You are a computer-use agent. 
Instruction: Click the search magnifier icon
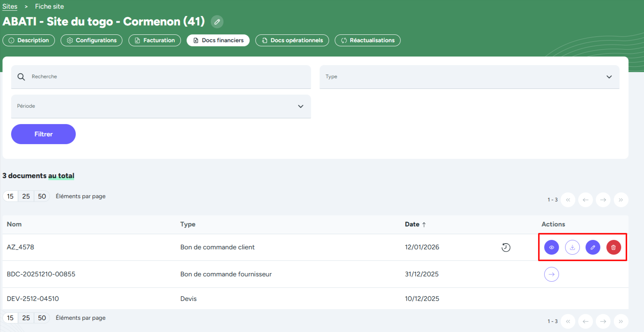pyautogui.click(x=21, y=77)
